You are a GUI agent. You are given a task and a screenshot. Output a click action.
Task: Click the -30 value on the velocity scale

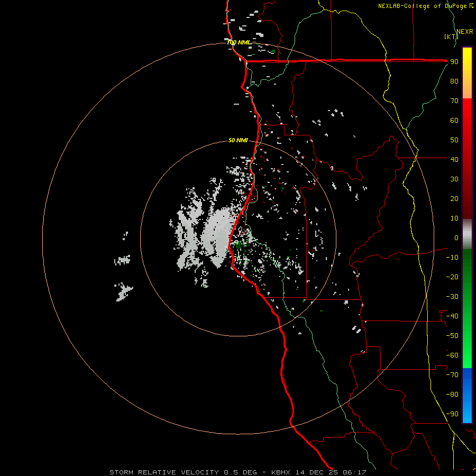point(452,297)
